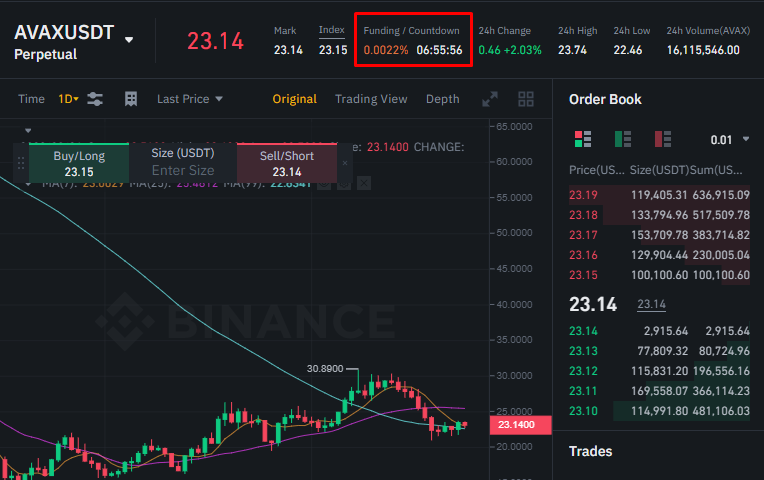
Task: Collapse the chart legend arrow near the top left
Action: pos(28,131)
